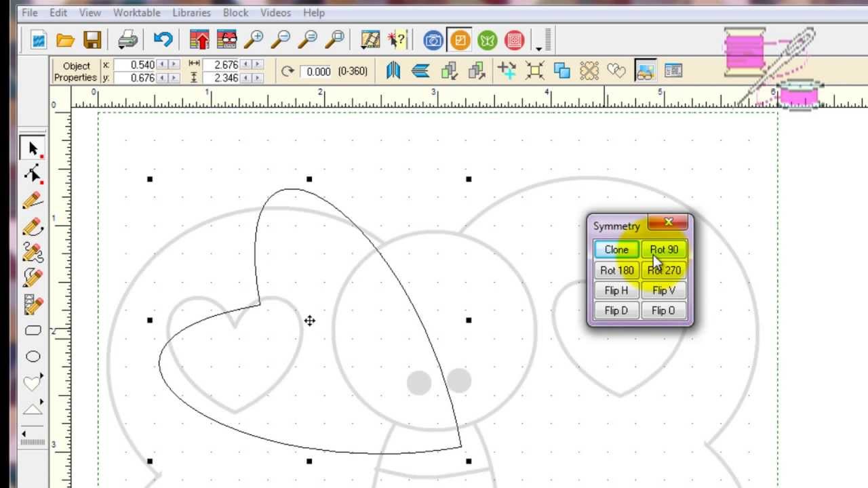The height and width of the screenshot is (488, 868).
Task: Select the Ellipse tool
Action: [33, 357]
